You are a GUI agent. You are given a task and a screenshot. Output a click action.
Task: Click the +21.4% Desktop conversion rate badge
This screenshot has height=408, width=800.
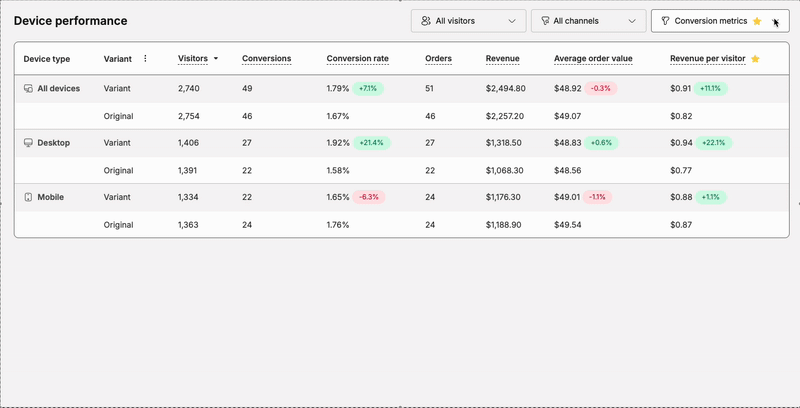click(x=372, y=143)
